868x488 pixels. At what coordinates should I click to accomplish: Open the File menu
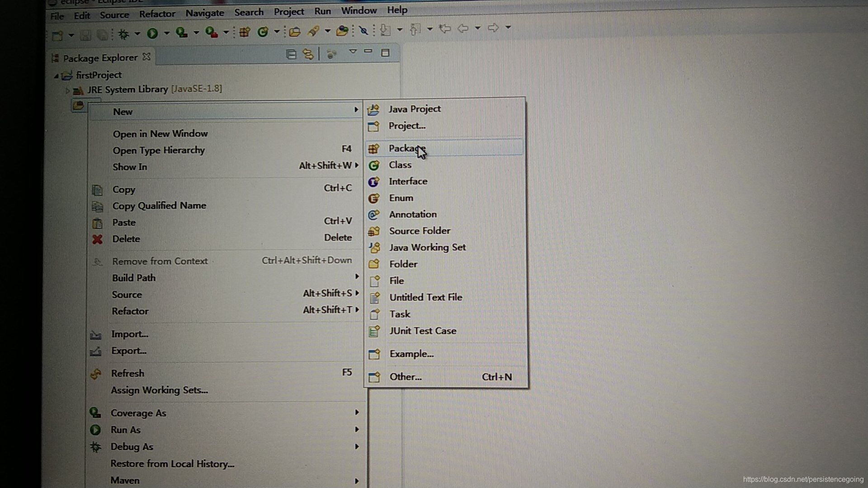click(57, 16)
